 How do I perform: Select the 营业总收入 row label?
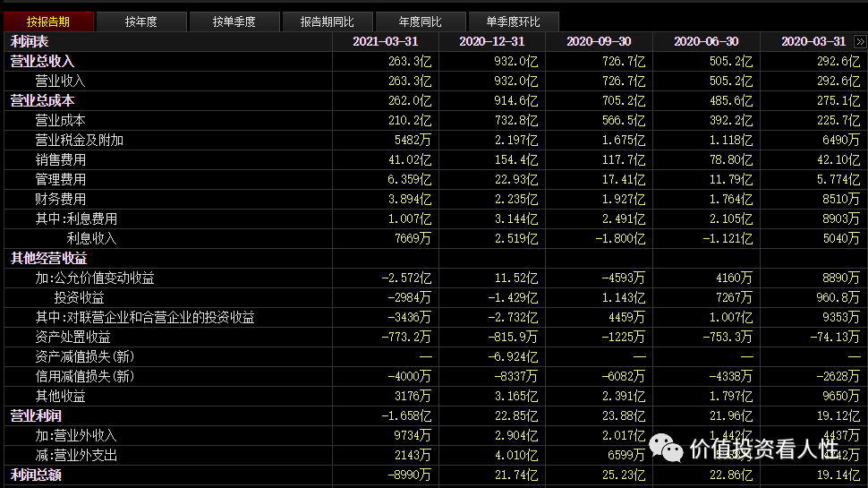pyautogui.click(x=42, y=62)
